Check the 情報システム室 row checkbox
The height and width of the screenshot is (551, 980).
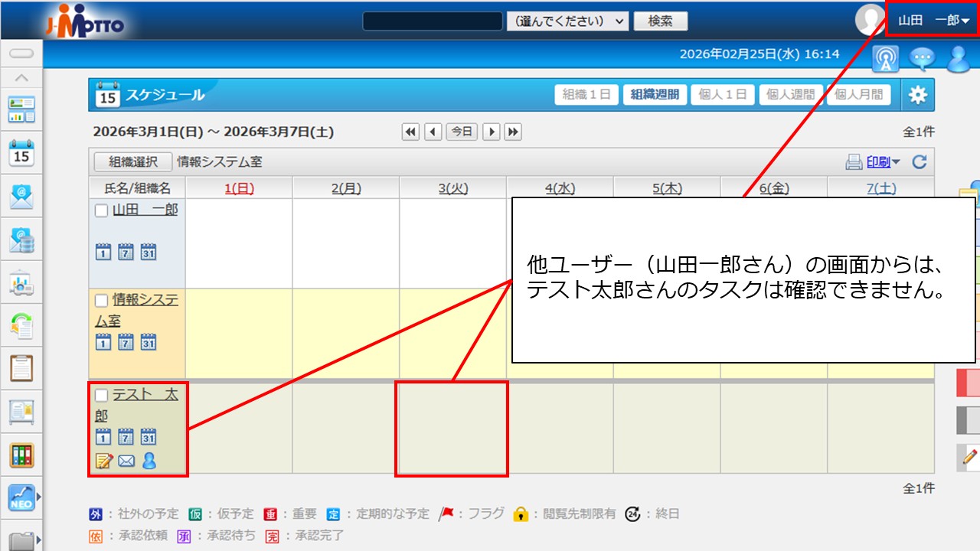tap(101, 301)
